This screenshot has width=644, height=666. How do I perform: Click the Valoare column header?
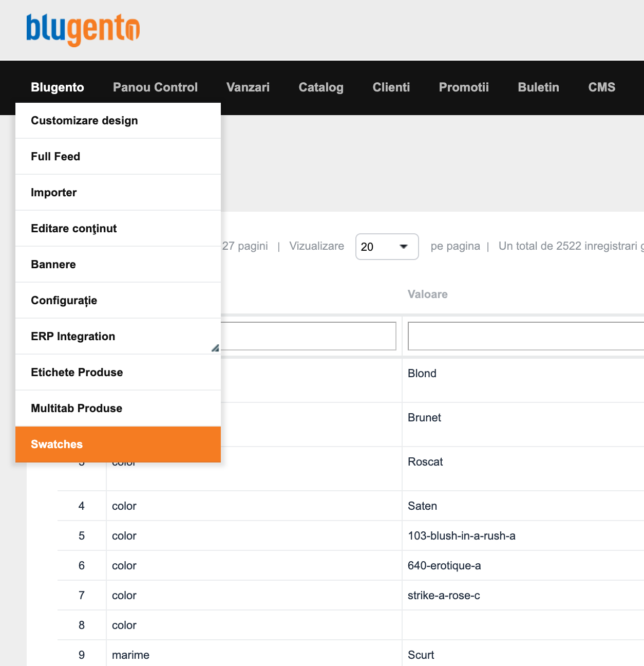tap(428, 294)
